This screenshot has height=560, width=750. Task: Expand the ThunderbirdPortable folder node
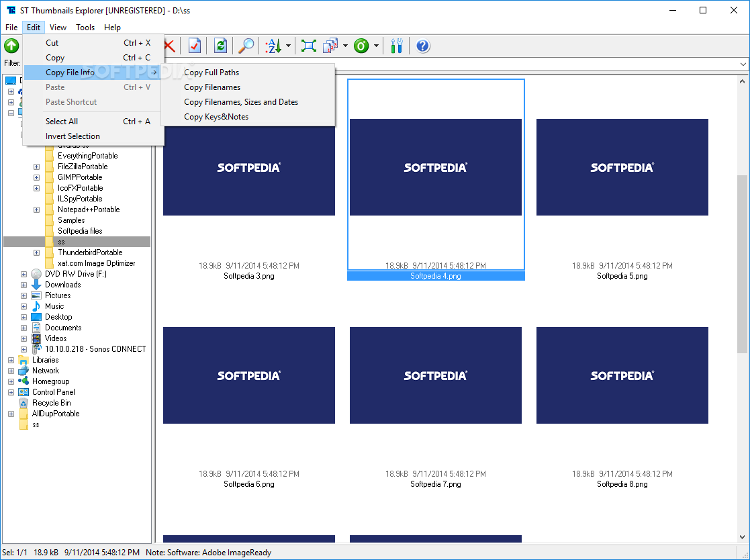tap(36, 252)
